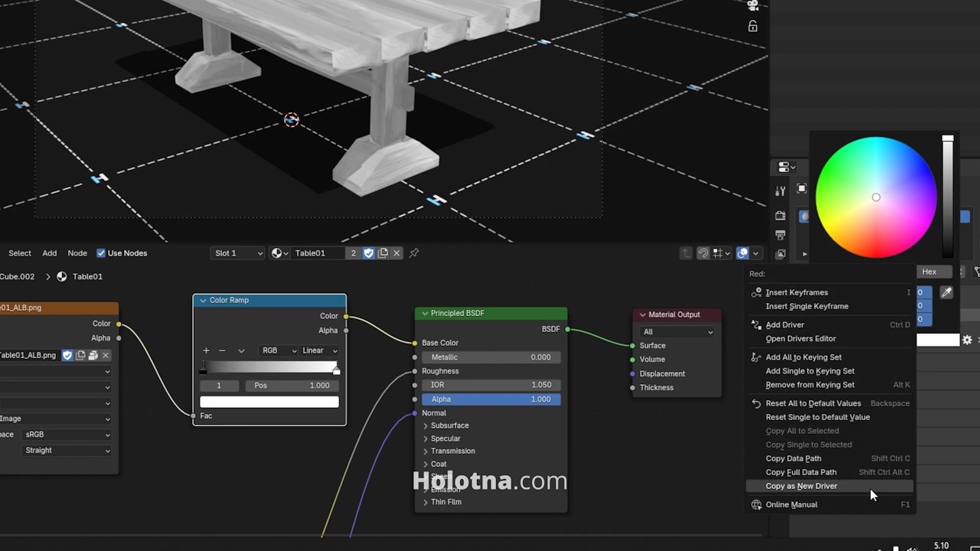The image size is (980, 551).
Task: Select Insert Keyframes from context menu
Action: tap(829, 292)
